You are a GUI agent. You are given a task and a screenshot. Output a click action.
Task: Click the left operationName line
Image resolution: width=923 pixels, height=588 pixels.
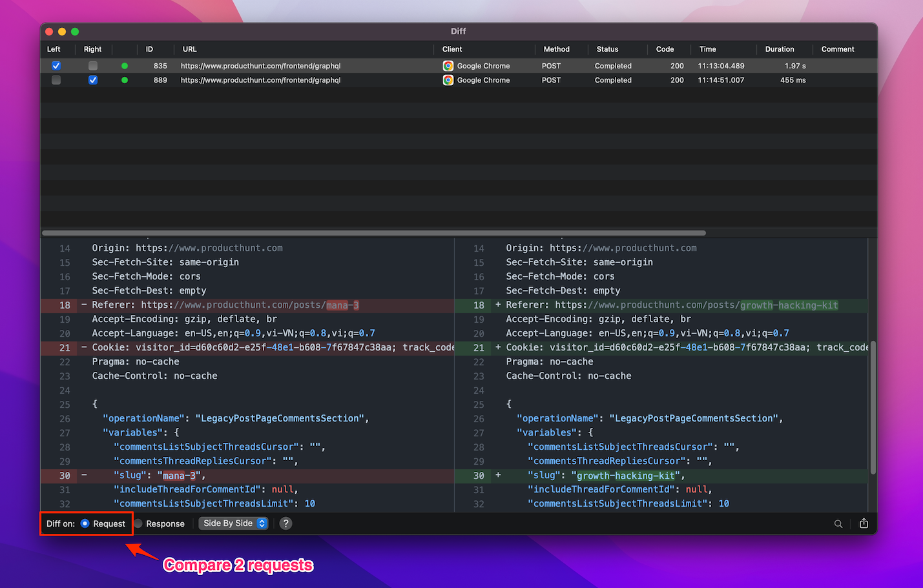[236, 419]
